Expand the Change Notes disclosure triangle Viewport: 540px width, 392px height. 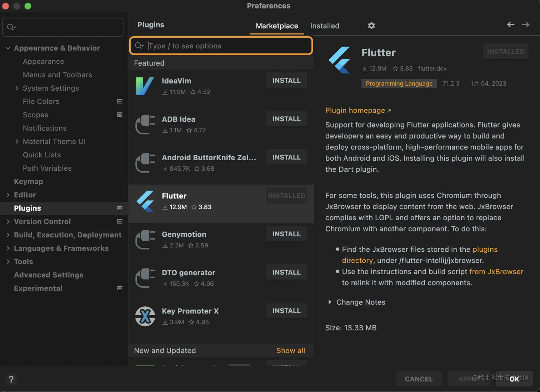coord(330,302)
